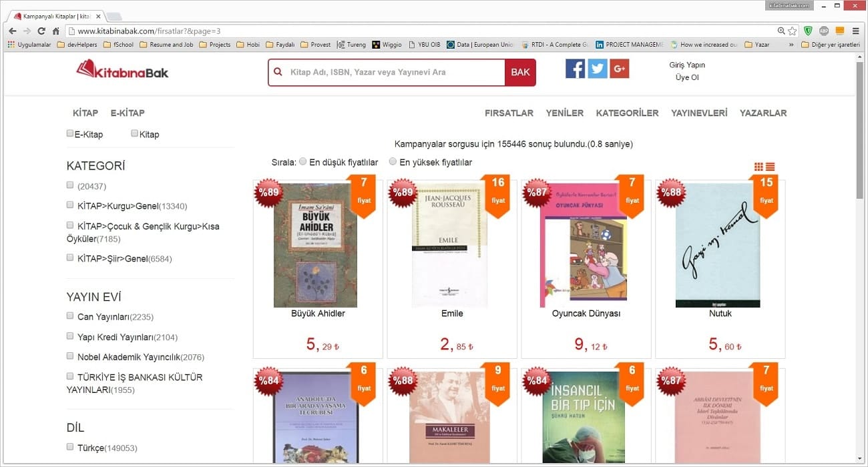The height and width of the screenshot is (467, 868).
Task: Check the E-Kitap filter checkbox
Action: (x=70, y=133)
